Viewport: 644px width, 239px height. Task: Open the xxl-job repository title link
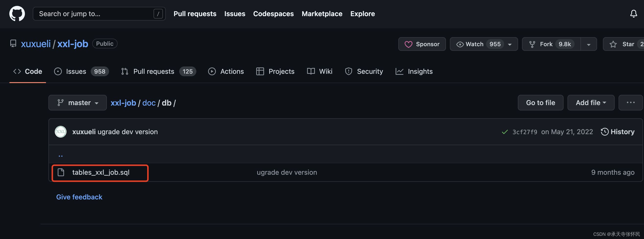coord(73,44)
